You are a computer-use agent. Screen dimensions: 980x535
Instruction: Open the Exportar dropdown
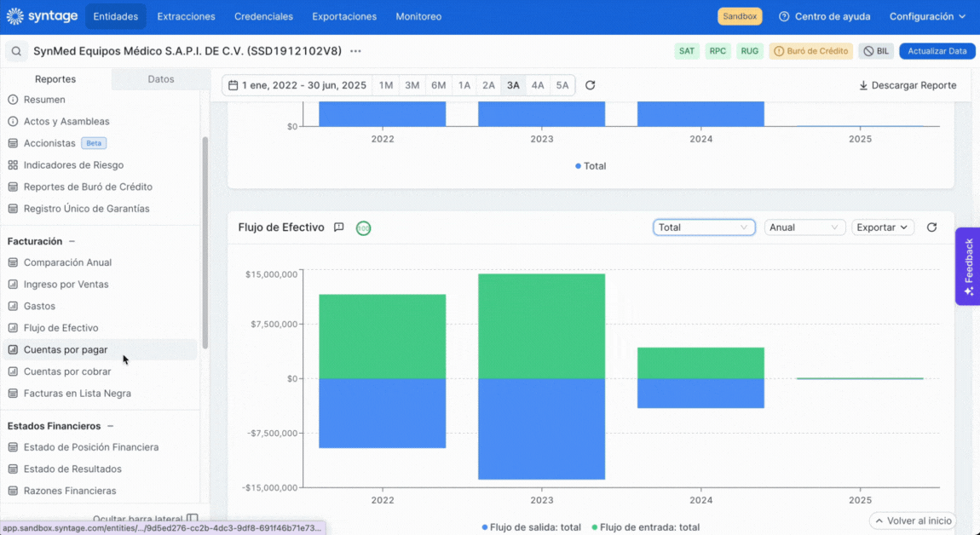883,227
